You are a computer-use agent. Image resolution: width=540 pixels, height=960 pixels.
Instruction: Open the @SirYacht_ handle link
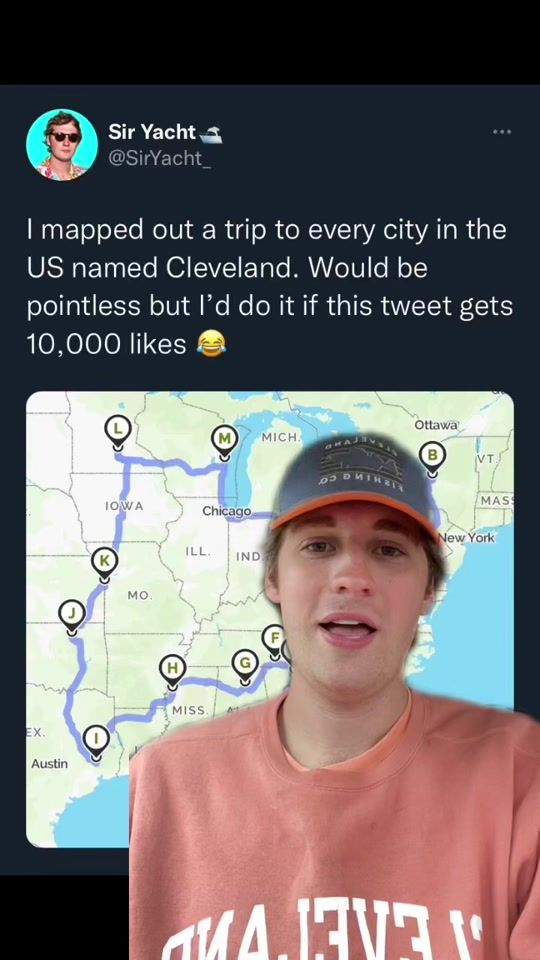[155, 157]
